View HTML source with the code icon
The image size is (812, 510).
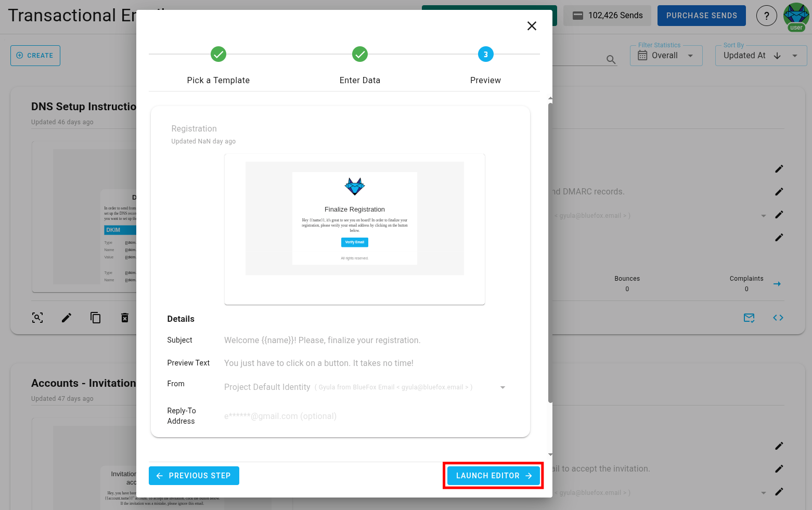point(778,317)
